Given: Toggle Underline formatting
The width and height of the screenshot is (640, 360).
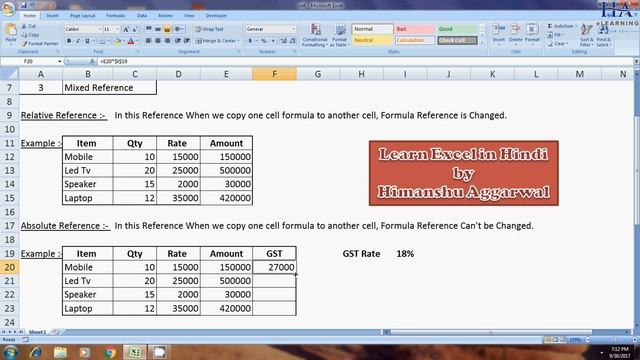Looking at the screenshot, I should [87, 41].
